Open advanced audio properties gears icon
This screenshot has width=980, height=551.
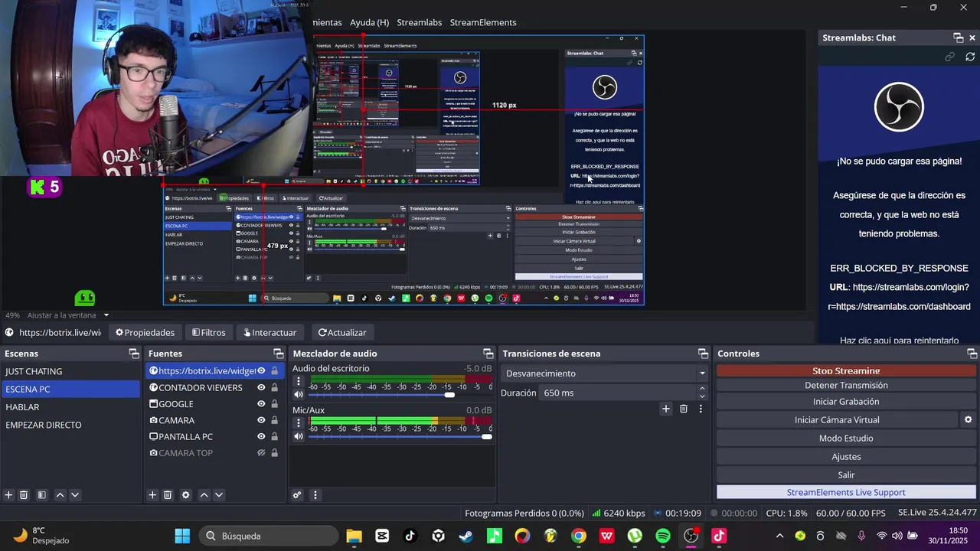click(x=297, y=495)
